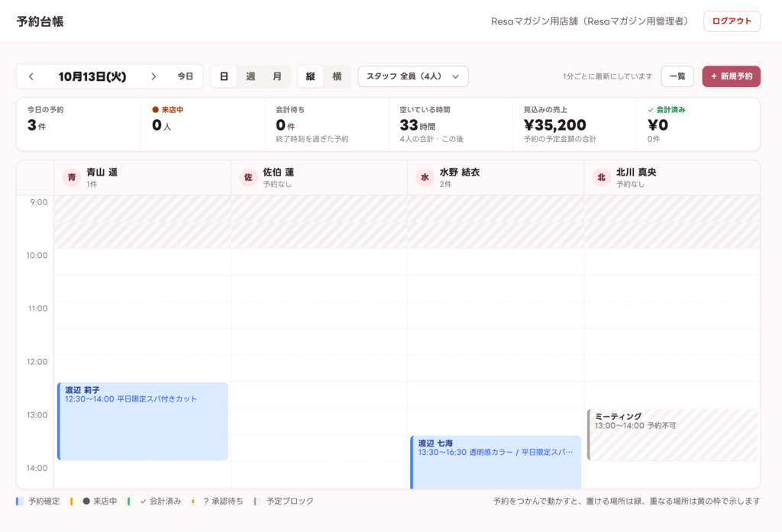Click the 10月13日(火) date label
The image size is (782, 532).
(x=92, y=77)
